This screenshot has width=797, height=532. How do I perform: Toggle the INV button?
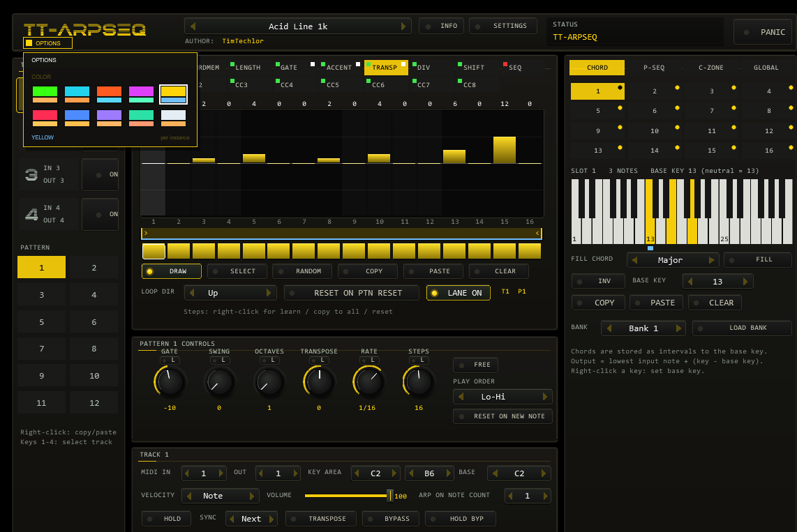pyautogui.click(x=598, y=281)
